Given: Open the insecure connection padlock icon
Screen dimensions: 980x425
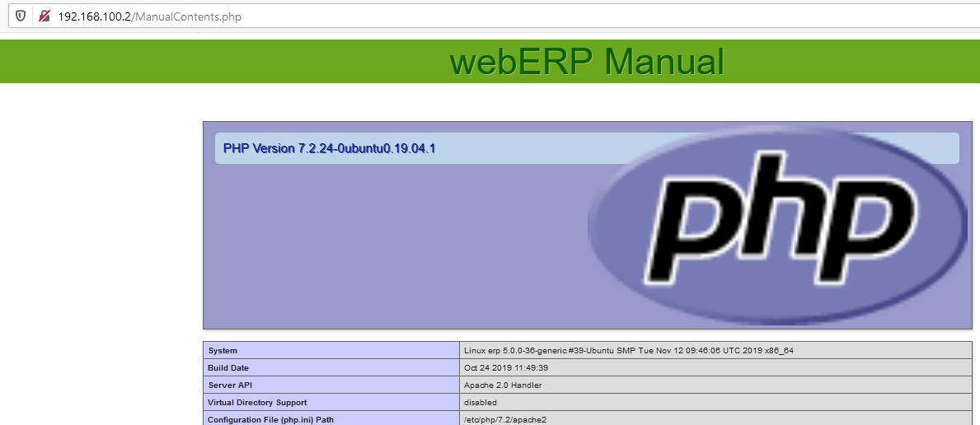Looking at the screenshot, I should [x=45, y=16].
